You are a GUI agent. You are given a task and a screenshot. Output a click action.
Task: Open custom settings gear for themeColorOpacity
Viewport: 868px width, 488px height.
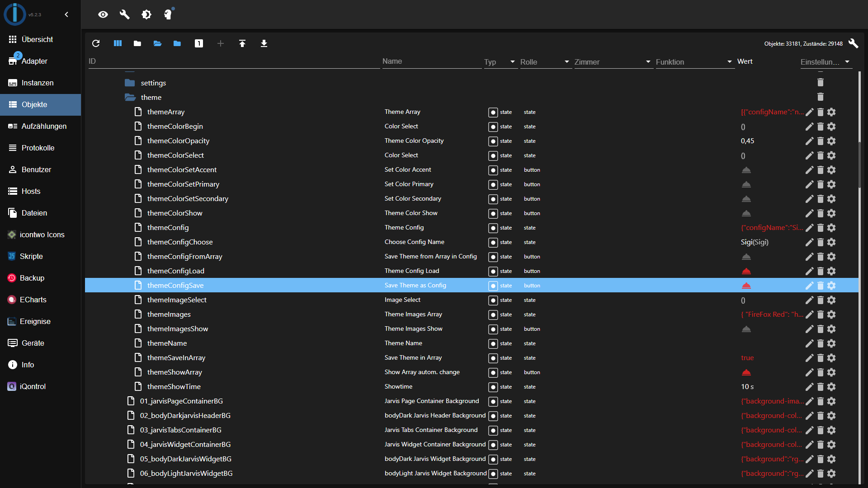point(831,141)
